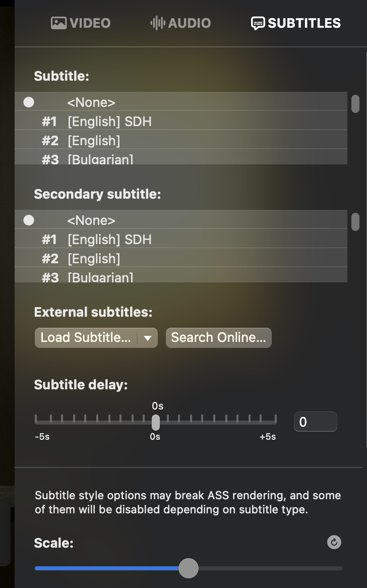Image resolution: width=367 pixels, height=588 pixels.
Task: Choose #1 [English] SDH as primary subtitle
Action: pyautogui.click(x=180, y=121)
